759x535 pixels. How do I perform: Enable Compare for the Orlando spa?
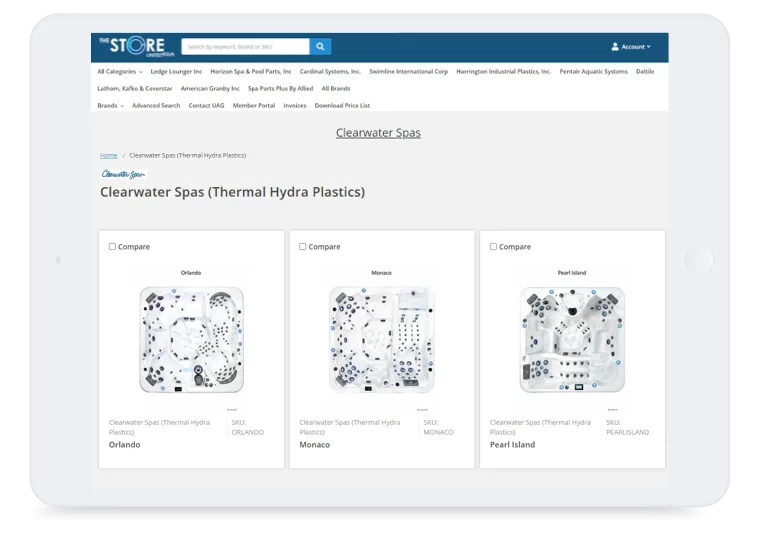[113, 246]
